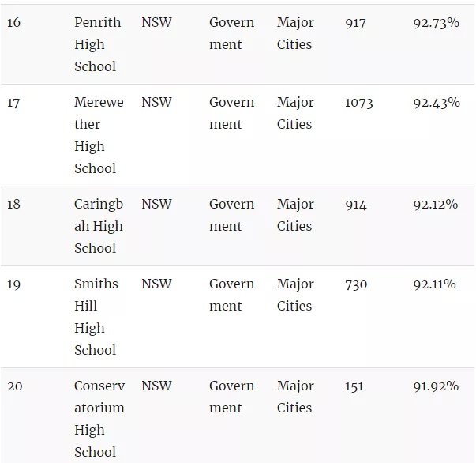Select the 92.12% score cell
The width and height of the screenshot is (476, 463).
(436, 204)
